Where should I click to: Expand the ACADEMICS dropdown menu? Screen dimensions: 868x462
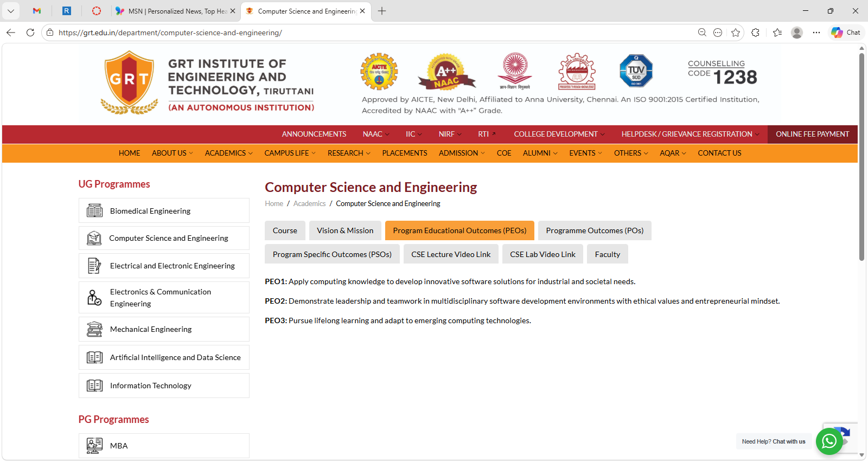(228, 153)
